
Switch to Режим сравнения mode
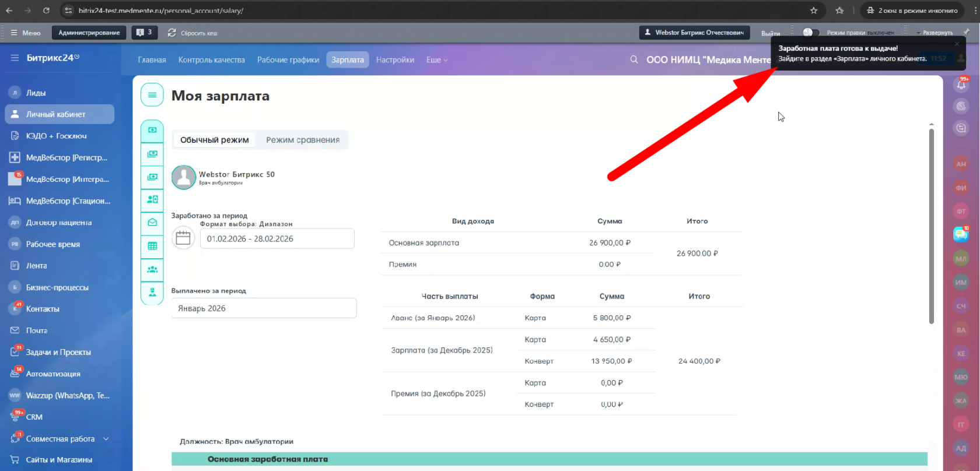point(302,140)
